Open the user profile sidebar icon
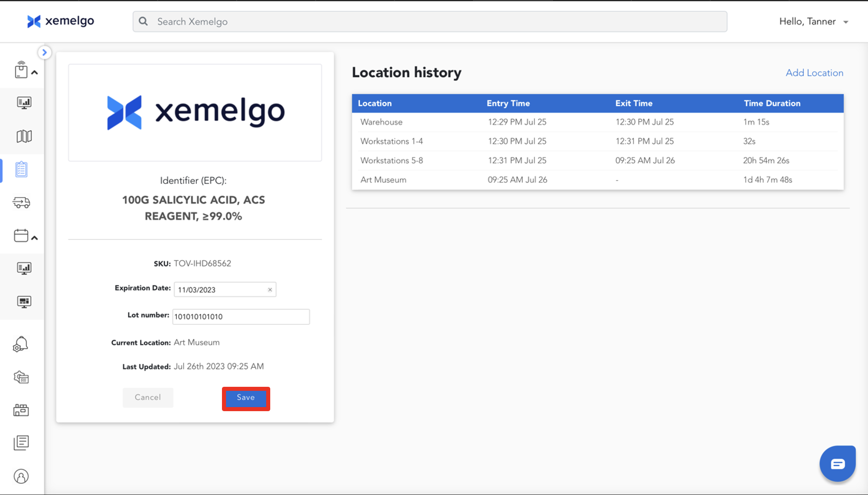Viewport: 868px width, 495px height. (x=21, y=476)
